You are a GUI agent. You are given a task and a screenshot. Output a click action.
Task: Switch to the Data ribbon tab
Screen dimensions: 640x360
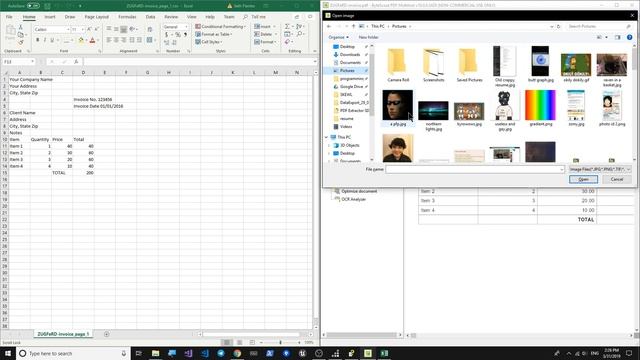click(150, 17)
